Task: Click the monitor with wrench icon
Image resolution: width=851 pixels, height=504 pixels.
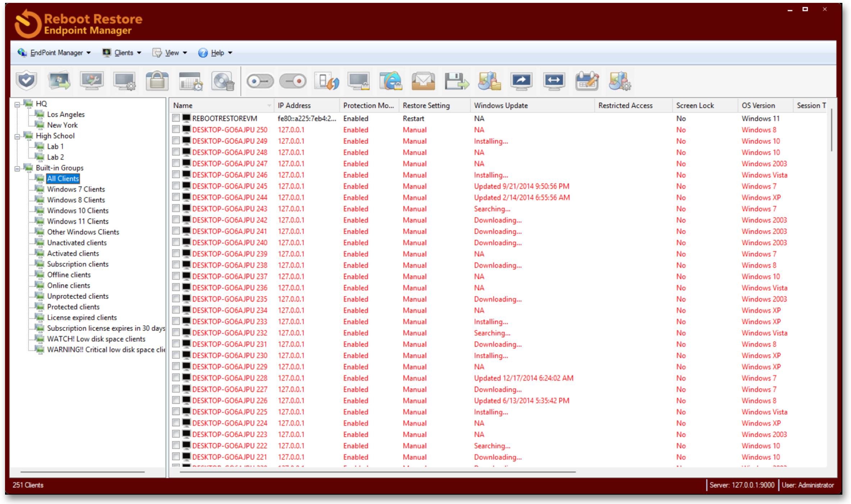Action: click(92, 81)
